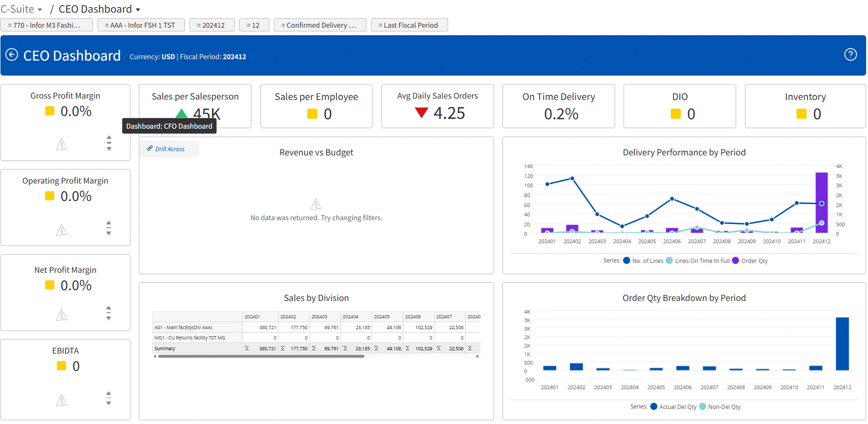Click the Sales by Division horizontal scrollbar

click(261, 356)
